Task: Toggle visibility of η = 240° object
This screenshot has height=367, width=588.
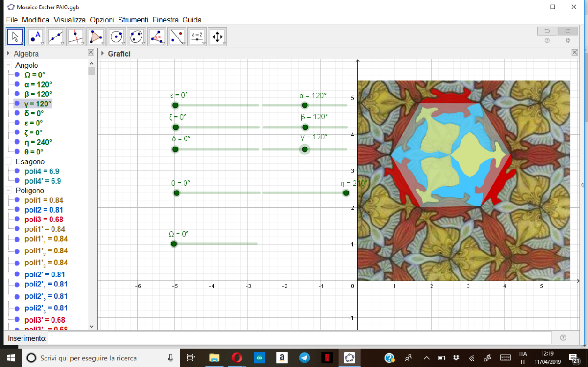Action: (17, 142)
